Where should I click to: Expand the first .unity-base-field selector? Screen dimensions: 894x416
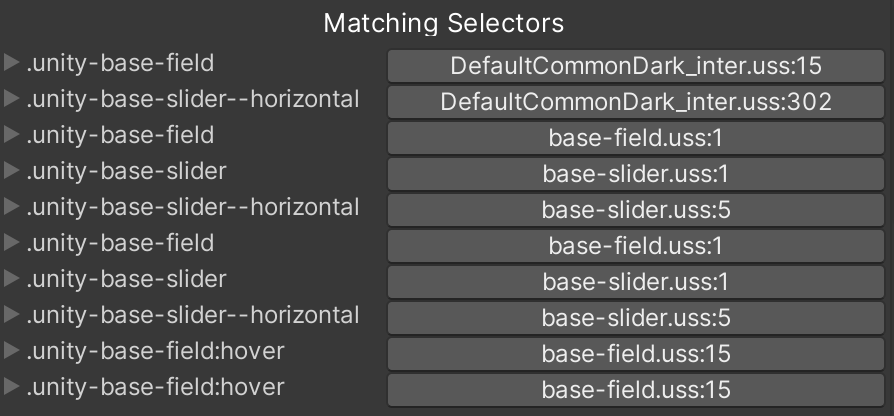tap(12, 64)
